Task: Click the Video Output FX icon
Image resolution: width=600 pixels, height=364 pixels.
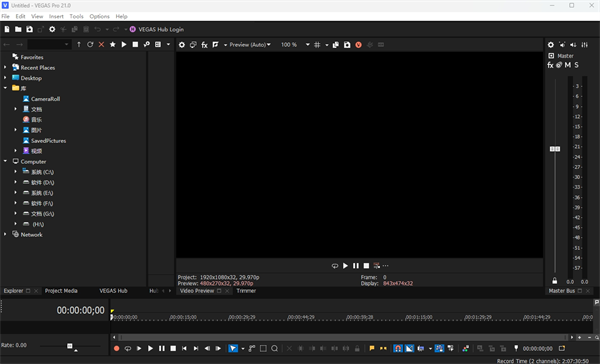Action: click(x=204, y=45)
